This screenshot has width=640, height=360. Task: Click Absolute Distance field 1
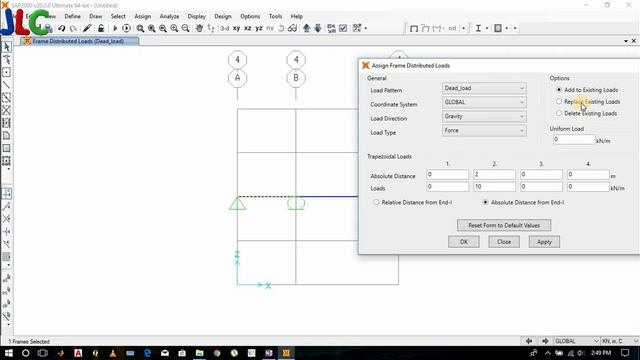click(x=447, y=175)
